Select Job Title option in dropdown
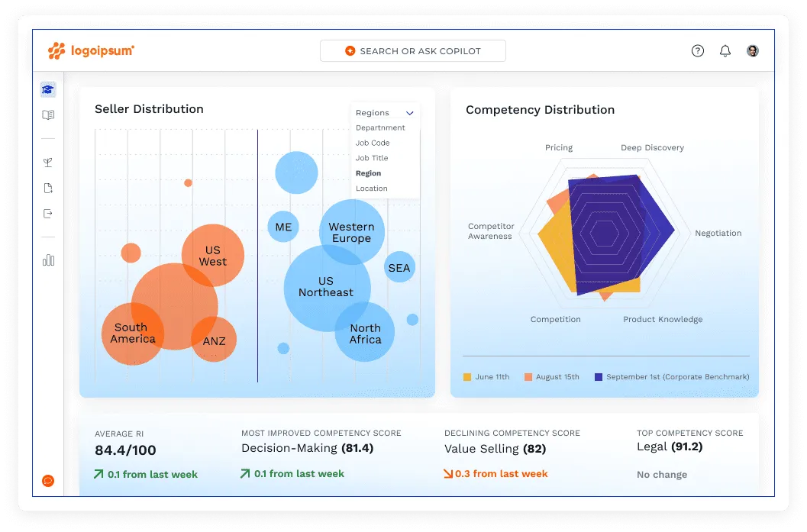Screen dimensions: 807x532 [372, 158]
